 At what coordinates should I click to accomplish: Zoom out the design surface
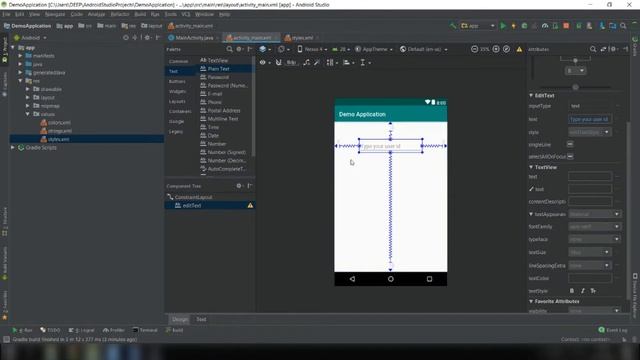tap(474, 49)
